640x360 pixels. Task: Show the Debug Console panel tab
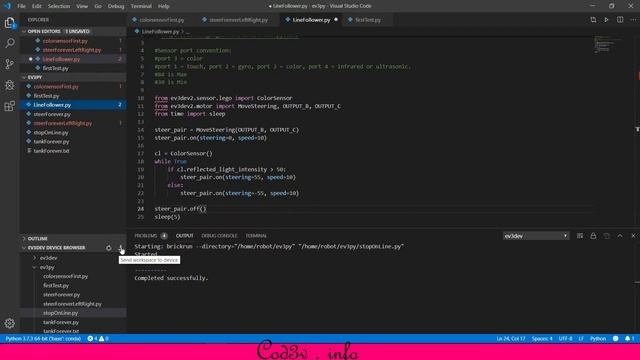pyautogui.click(x=219, y=236)
